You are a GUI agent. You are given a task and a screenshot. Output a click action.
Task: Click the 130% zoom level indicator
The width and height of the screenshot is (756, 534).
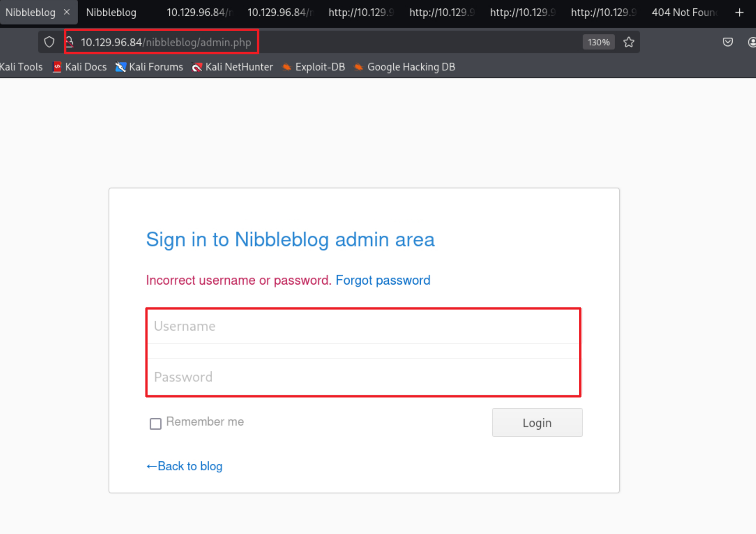[598, 42]
